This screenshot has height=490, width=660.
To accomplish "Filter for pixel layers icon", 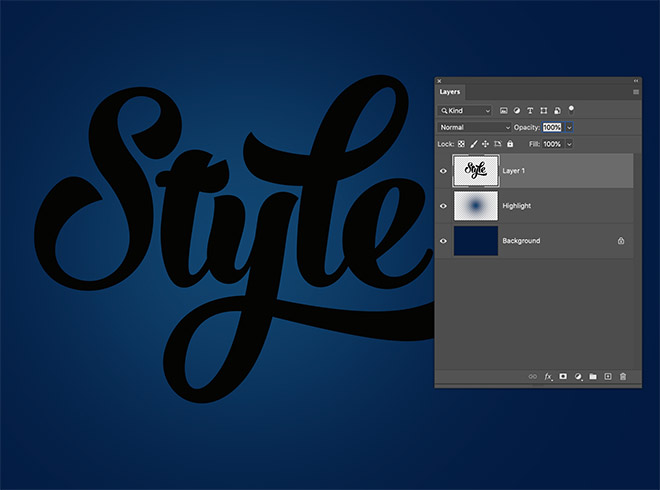I will click(x=504, y=110).
